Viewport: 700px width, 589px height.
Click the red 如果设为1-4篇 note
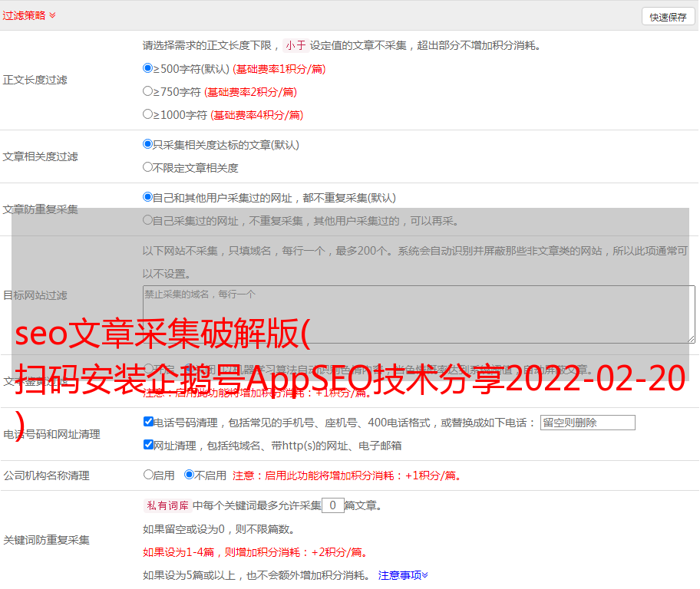256,552
